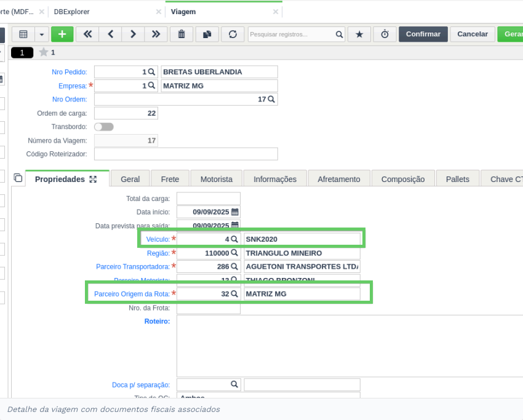Close the DBExplorer tab
This screenshot has height=420, width=523.
(x=159, y=12)
